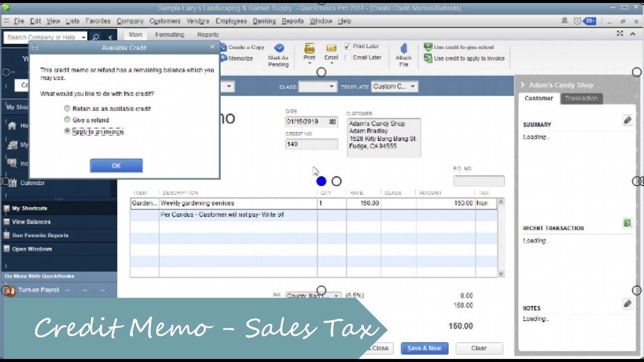
Task: Close the Available Credit dialog
Action: click(212, 47)
